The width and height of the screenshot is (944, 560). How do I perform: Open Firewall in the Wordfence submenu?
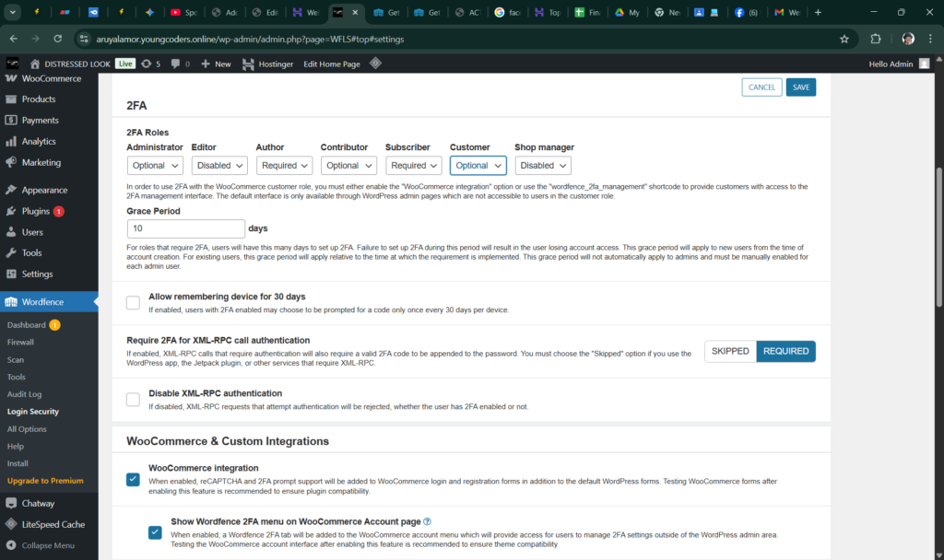coord(20,342)
